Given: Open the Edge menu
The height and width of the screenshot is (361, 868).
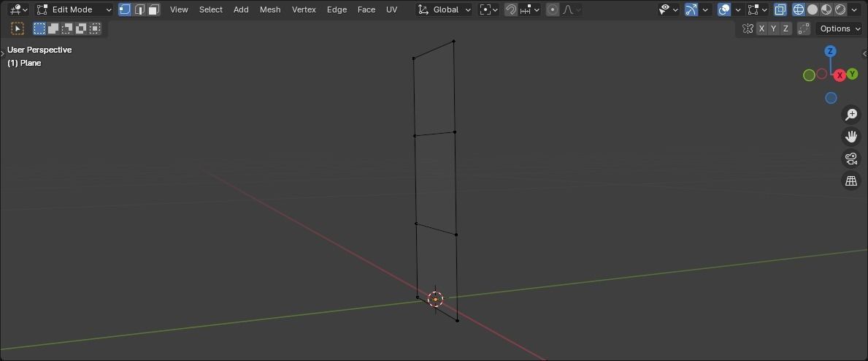Looking at the screenshot, I should point(337,9).
